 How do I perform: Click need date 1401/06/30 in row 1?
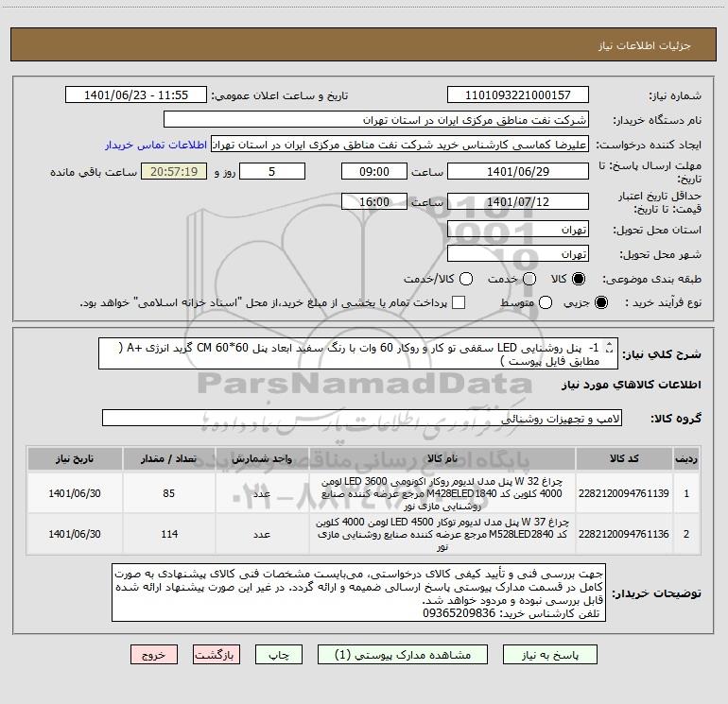coord(75,493)
